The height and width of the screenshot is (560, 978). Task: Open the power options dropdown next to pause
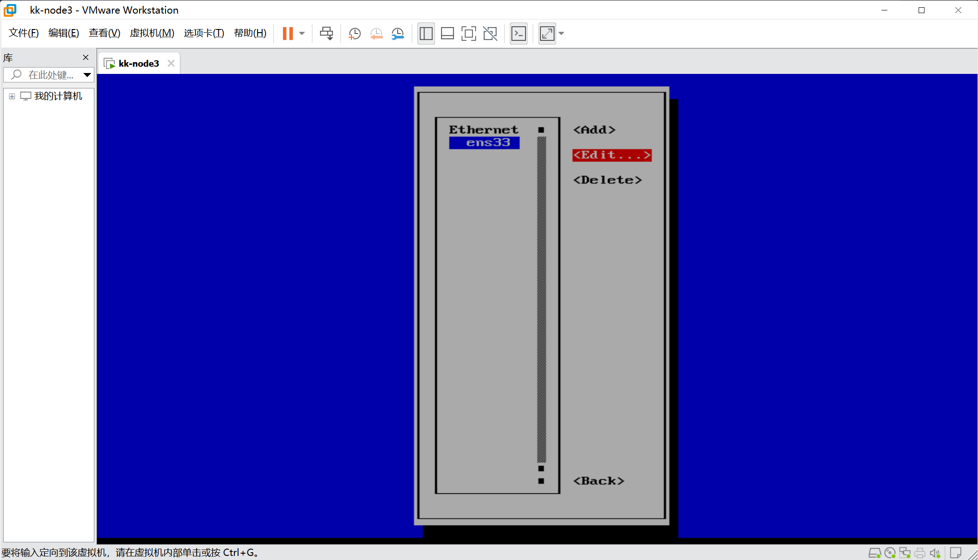tap(302, 34)
